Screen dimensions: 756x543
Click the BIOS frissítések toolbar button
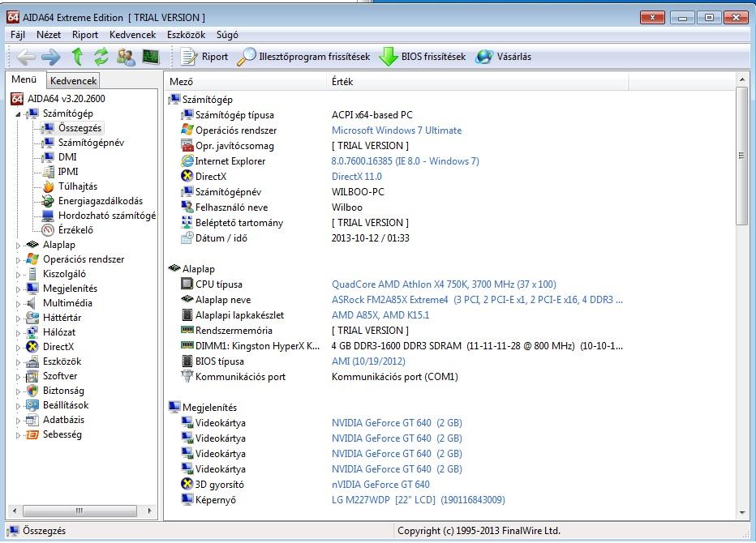point(423,57)
